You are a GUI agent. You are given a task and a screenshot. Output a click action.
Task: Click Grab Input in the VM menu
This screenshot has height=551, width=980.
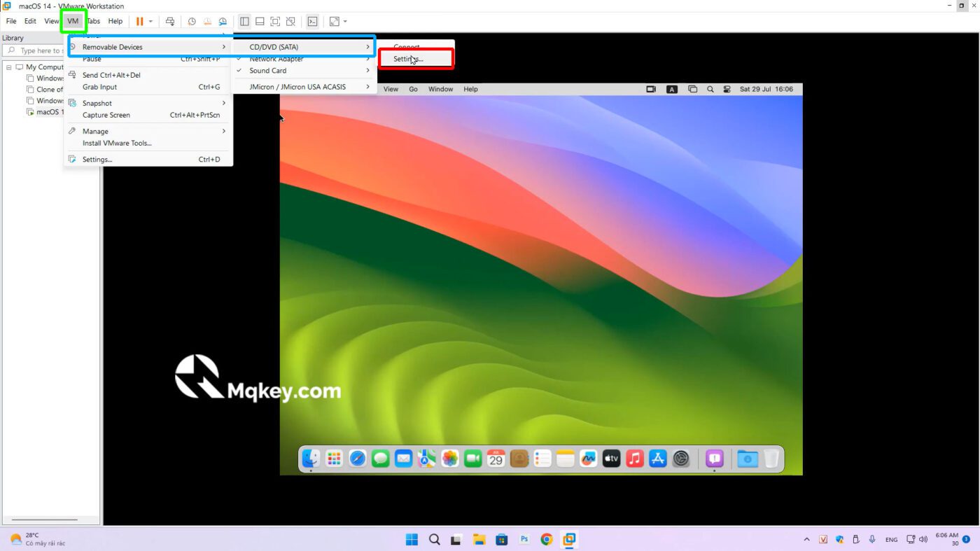click(148, 87)
